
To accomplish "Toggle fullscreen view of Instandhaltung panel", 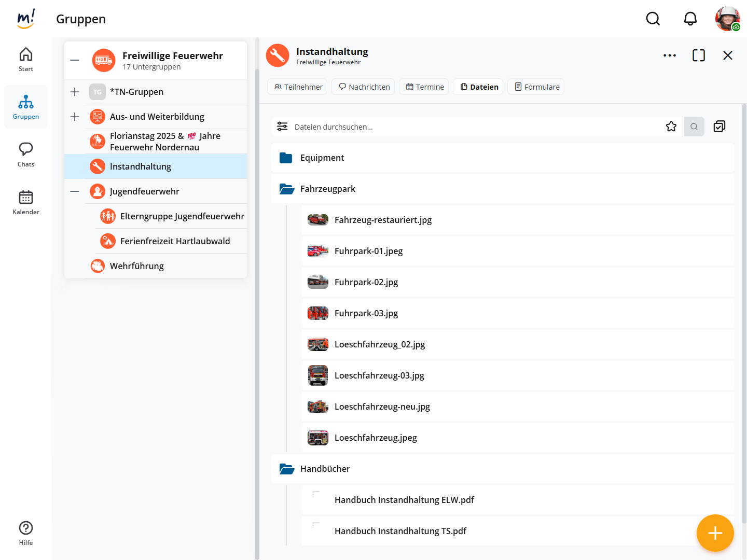I will [x=698, y=55].
